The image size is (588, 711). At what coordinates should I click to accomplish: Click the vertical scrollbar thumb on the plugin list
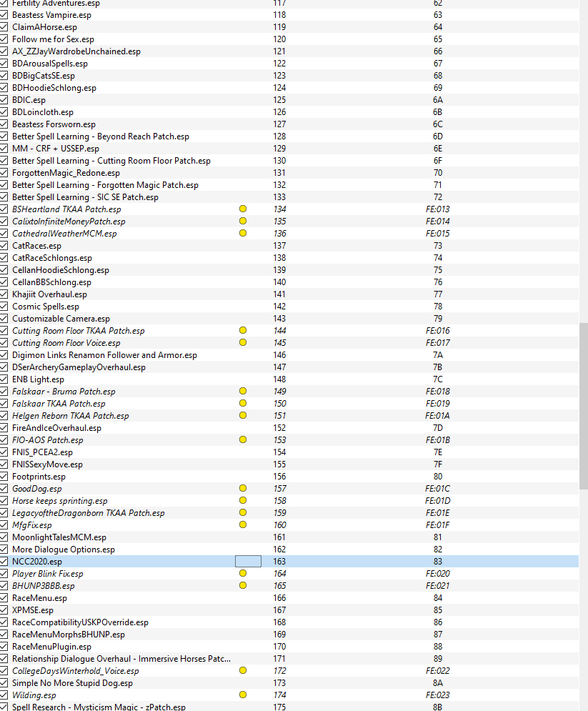(584, 407)
